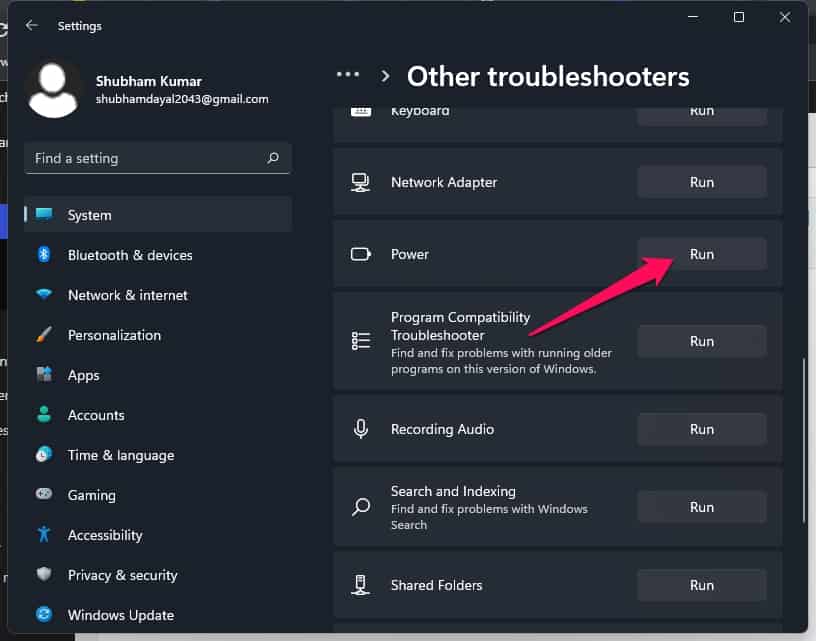Click the Power battery icon
816x641 pixels.
coord(361,254)
